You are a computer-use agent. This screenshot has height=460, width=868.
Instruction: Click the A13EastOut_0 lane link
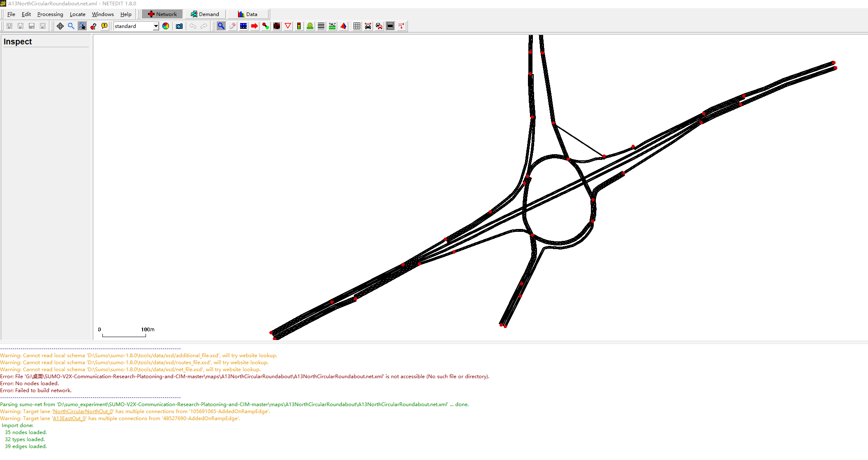coord(69,418)
